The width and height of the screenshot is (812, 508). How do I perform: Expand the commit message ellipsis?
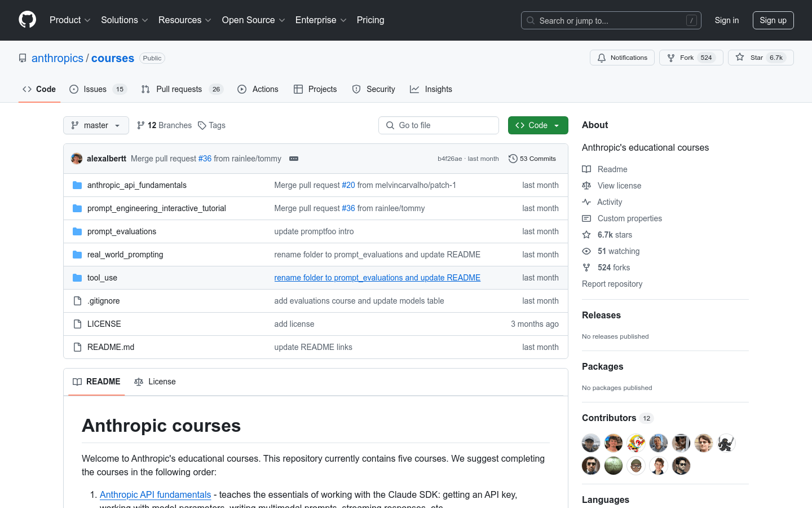tap(294, 159)
